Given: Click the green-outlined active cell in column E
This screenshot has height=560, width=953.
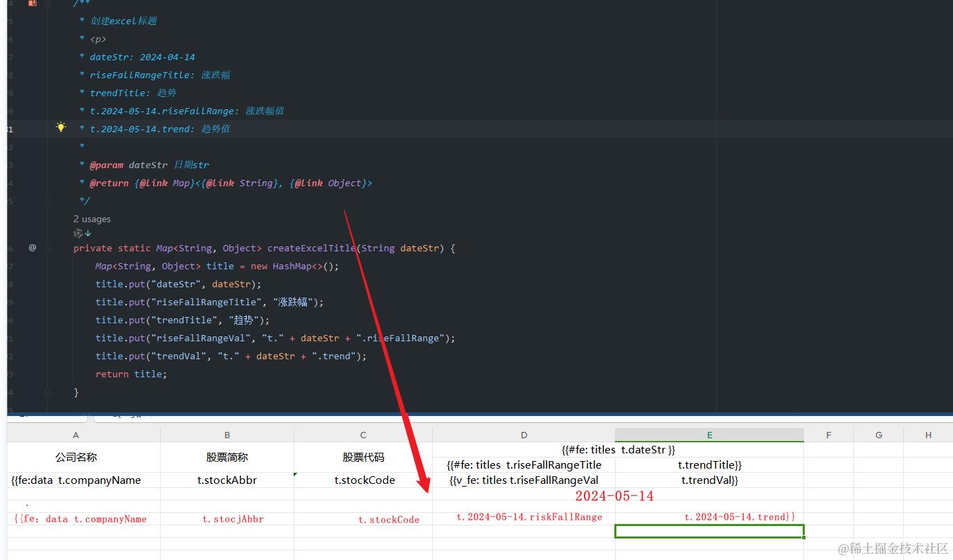Looking at the screenshot, I should [x=709, y=531].
